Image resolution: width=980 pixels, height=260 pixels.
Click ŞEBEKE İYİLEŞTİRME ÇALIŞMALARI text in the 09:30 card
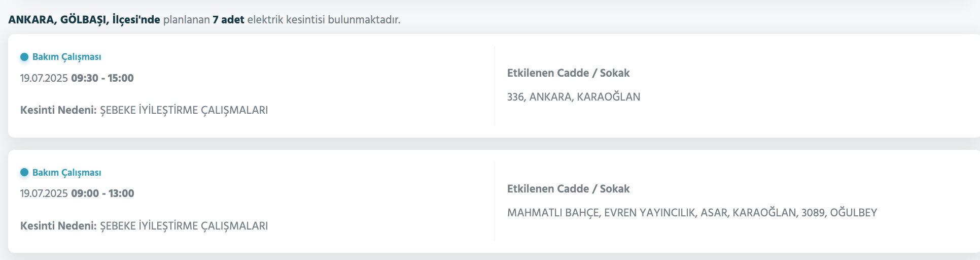click(x=184, y=110)
